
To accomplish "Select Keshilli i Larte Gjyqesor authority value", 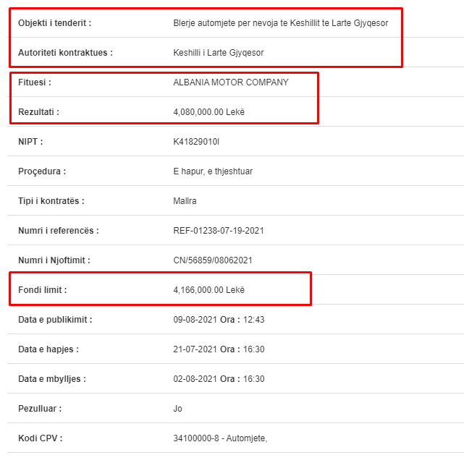I will (x=218, y=53).
